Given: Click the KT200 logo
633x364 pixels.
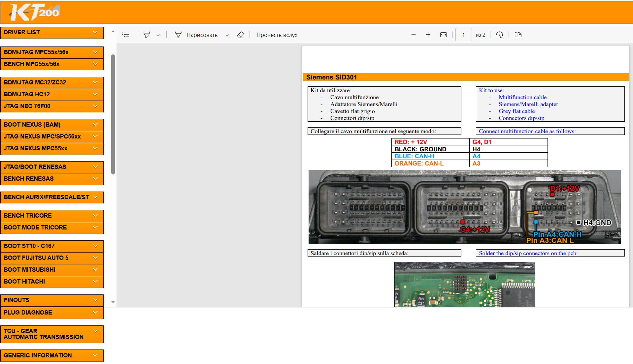Looking at the screenshot, I should (35, 12).
